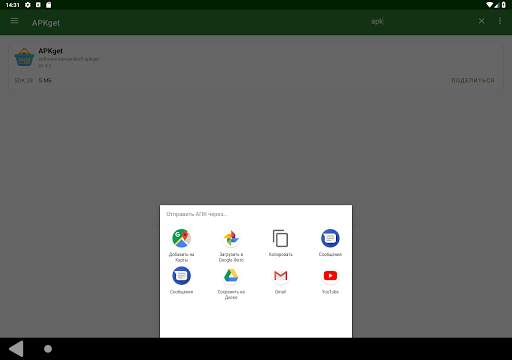Click the settings gear in status bar
512x360 pixels.
pos(28,5)
